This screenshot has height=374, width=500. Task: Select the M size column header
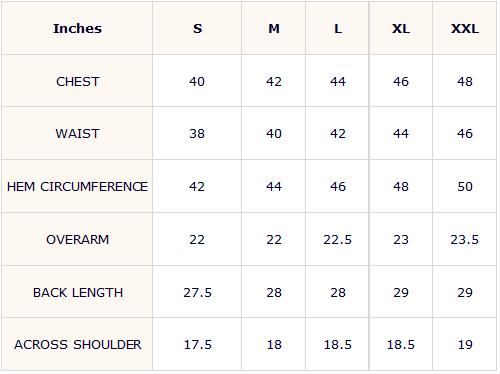point(274,29)
